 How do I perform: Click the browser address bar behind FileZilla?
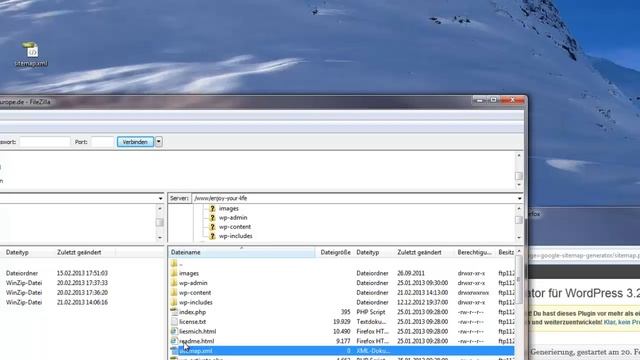[x=584, y=256]
